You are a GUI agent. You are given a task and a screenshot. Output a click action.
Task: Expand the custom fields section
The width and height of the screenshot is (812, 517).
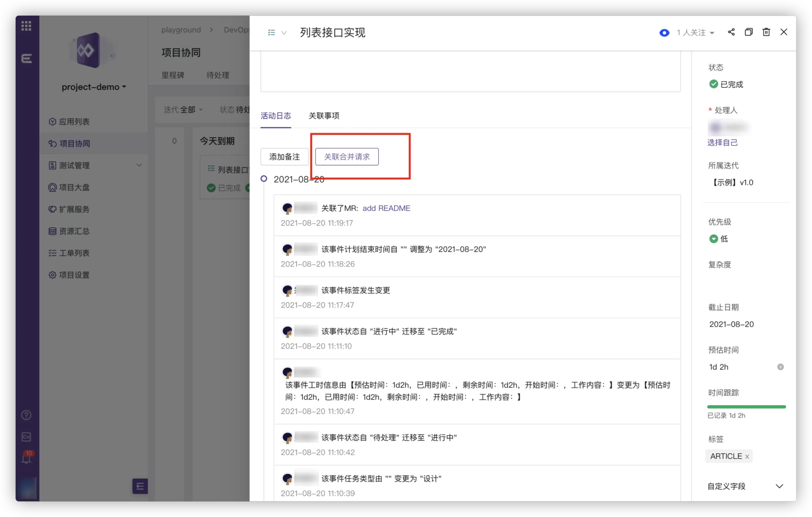pos(779,486)
